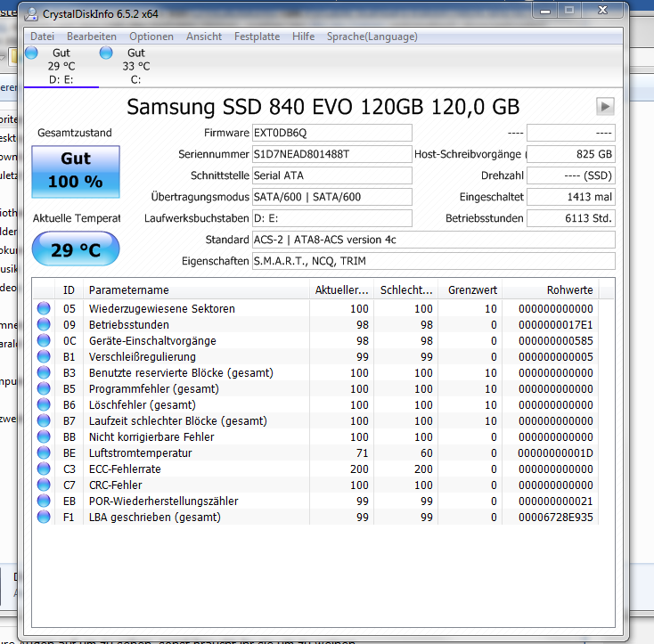This screenshot has height=644, width=654.
Task: Click raw value 00006728E935
Action: coord(556,517)
